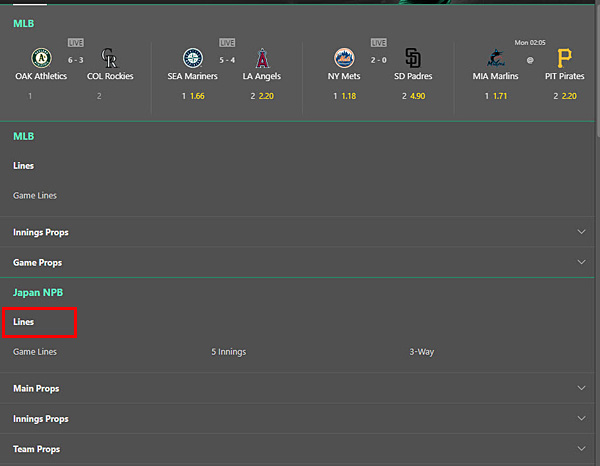Click the Japan NPB section heading

point(38,292)
